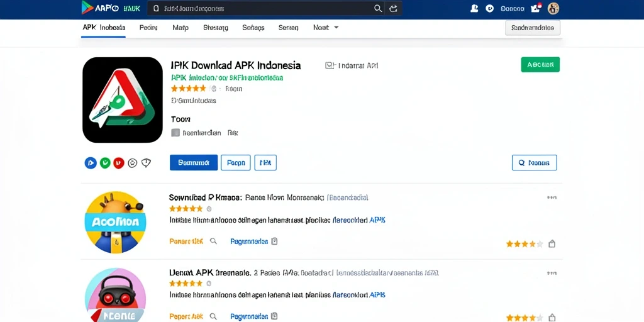The width and height of the screenshot is (644, 322).
Task: Open the Metp tab
Action: coord(180,28)
